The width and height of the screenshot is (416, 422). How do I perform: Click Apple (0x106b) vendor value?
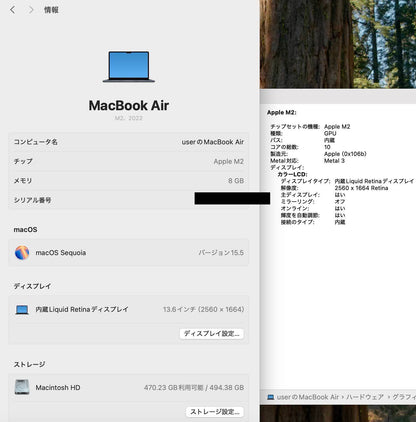345,154
